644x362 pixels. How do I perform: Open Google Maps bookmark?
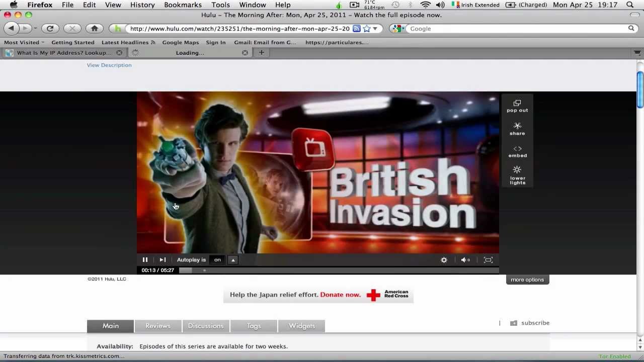click(x=181, y=42)
